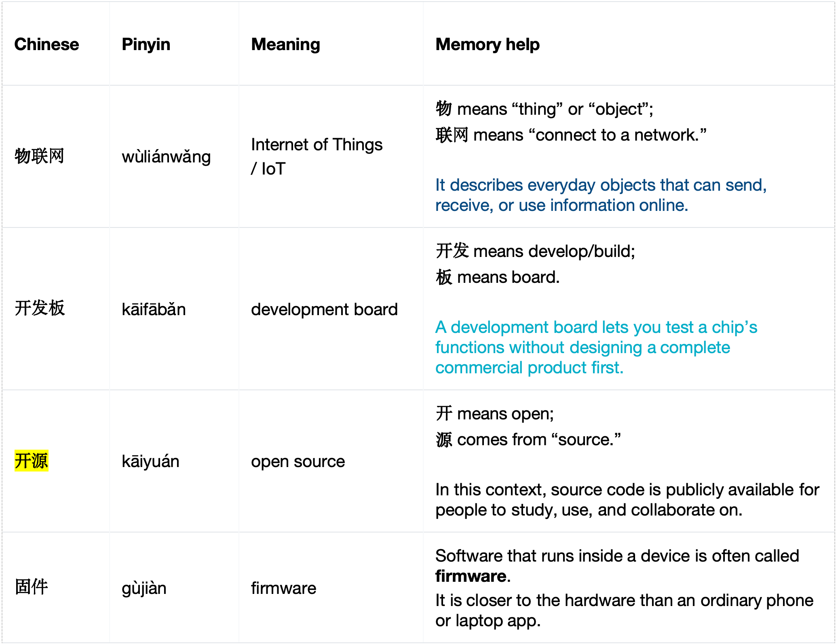Image resolution: width=836 pixels, height=644 pixels.
Task: Click the yellow highlighted 开源 term
Action: tap(31, 461)
